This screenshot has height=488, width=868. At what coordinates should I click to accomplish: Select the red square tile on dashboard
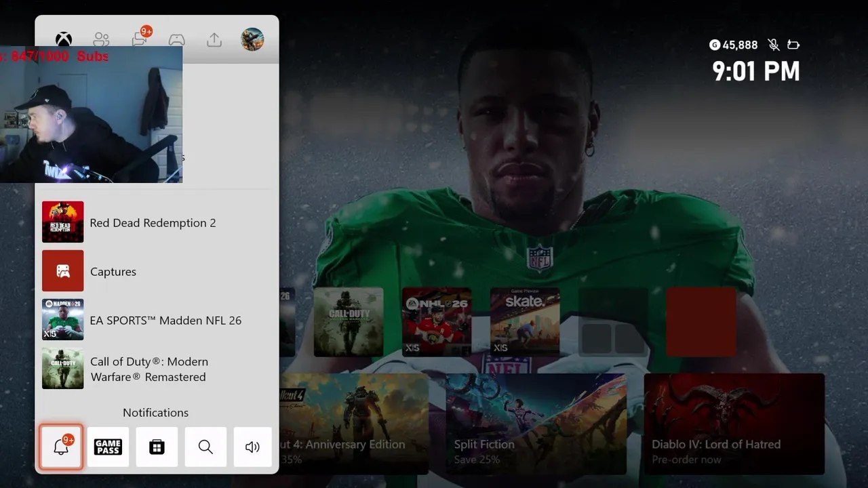701,322
